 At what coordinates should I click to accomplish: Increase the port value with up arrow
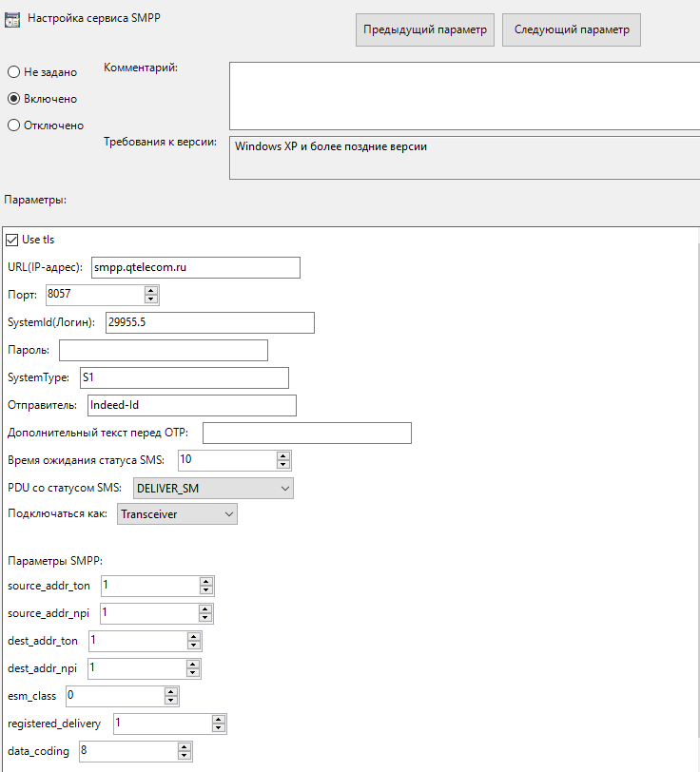pos(151,290)
